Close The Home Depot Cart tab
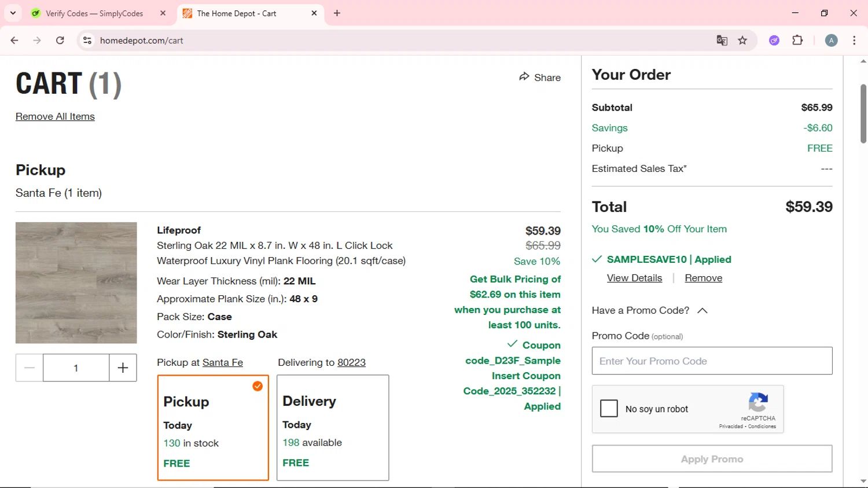The image size is (868, 488). [314, 13]
